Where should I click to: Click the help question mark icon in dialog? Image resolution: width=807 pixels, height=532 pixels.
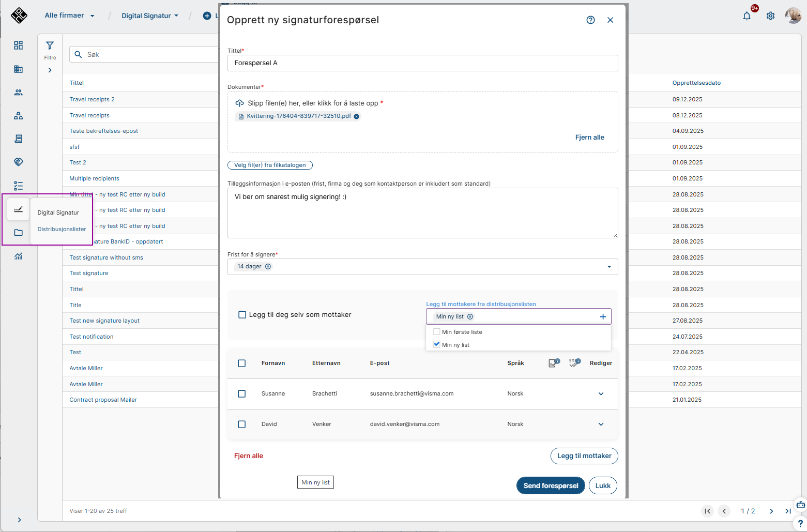click(590, 20)
